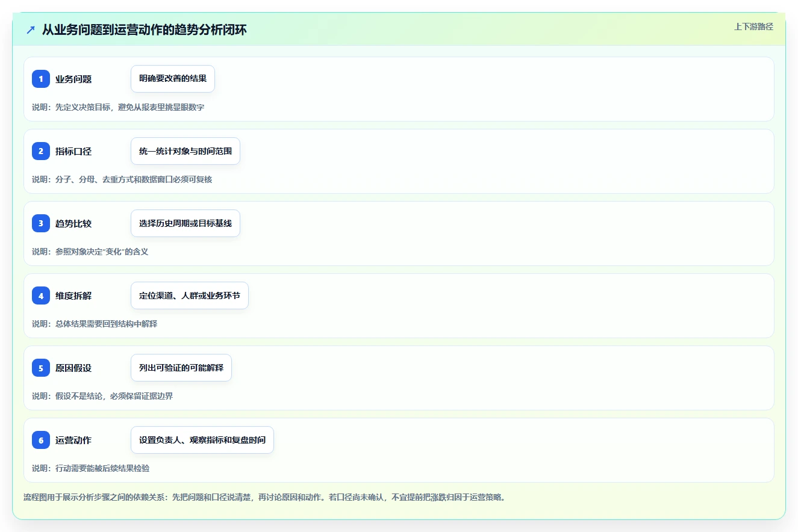The image size is (798, 532).
Task: Click the 原因假设 step label
Action: point(73,368)
